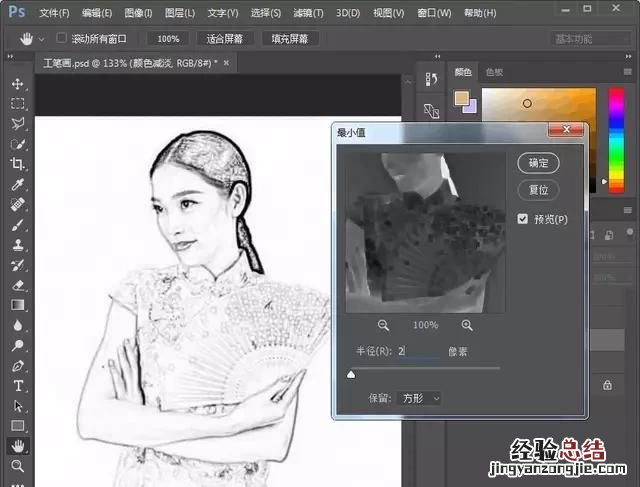Open the Type menu
Image resolution: width=640 pixels, height=487 pixels.
tap(223, 13)
